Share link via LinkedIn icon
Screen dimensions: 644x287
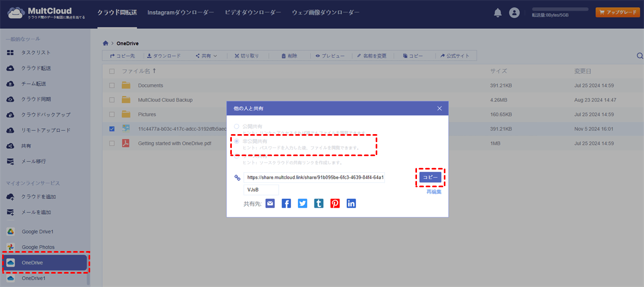point(351,204)
